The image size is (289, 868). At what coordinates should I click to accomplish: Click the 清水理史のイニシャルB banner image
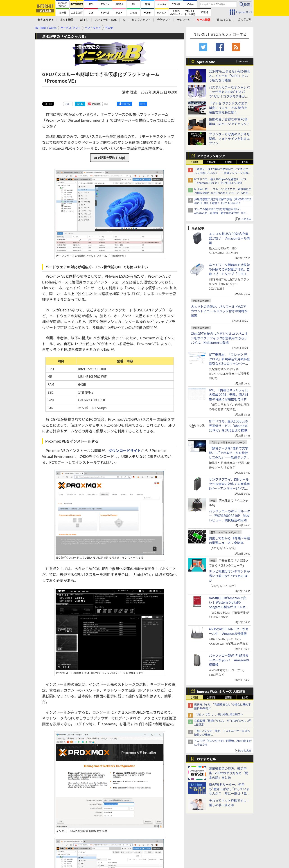tap(109, 54)
